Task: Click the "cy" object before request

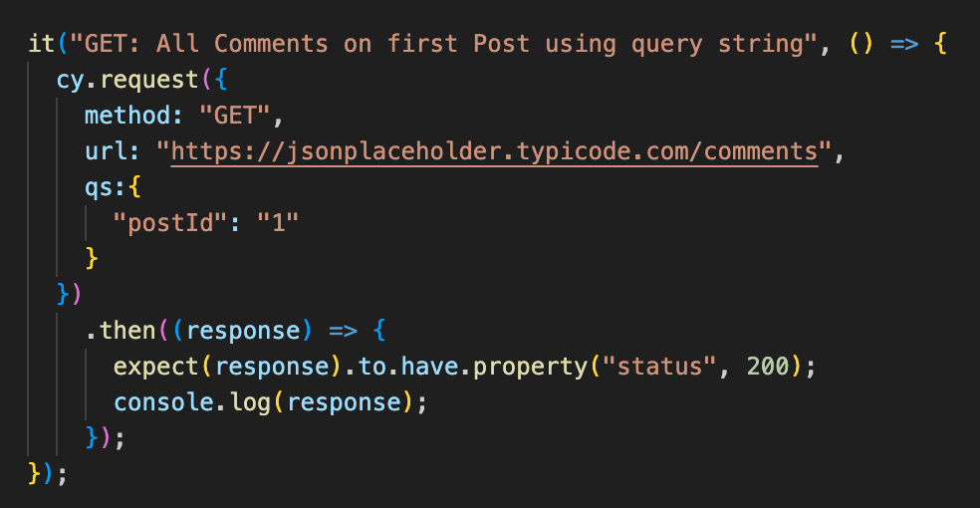Action: [x=70, y=80]
